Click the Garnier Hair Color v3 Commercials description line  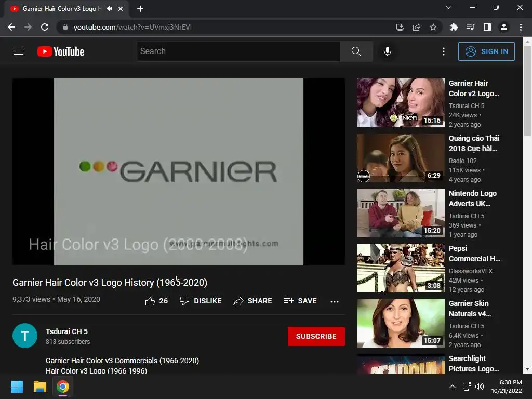coord(123,361)
